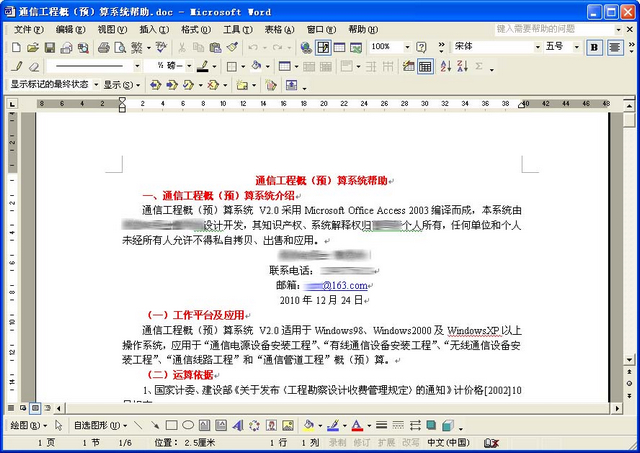
Task: Open Microsoft Word Help icon
Action: pyautogui.click(x=421, y=47)
